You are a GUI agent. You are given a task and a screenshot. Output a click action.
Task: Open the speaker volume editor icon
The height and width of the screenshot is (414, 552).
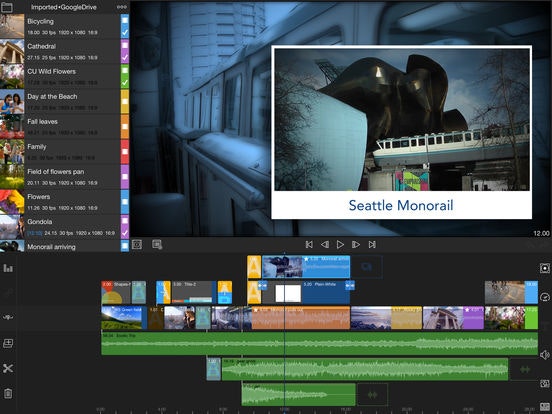pos(545,355)
